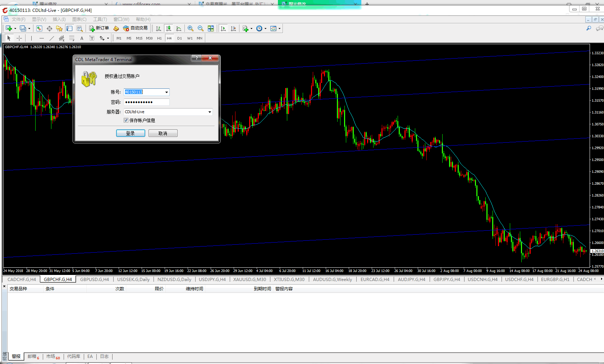Screen dimensions: 604x364
Task: Click the zoom out magnifier icon
Action: (x=201, y=28)
